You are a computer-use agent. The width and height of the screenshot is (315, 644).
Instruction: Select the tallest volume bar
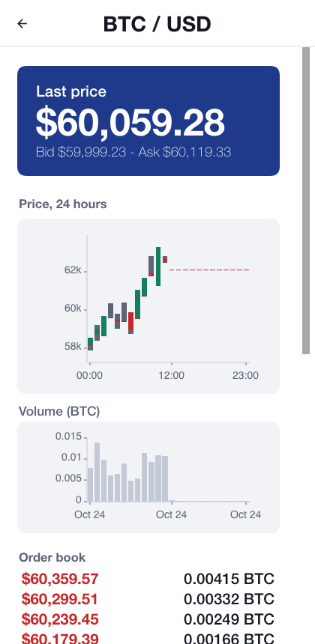[97, 472]
